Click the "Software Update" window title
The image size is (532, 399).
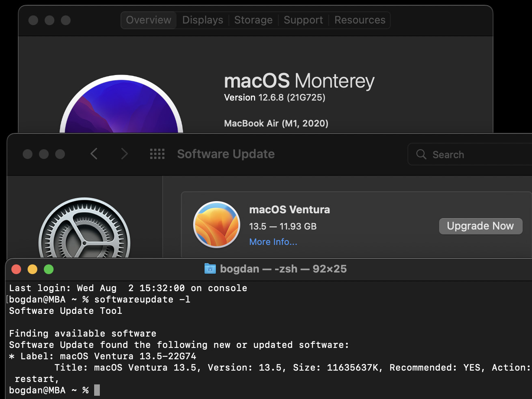coord(226,154)
